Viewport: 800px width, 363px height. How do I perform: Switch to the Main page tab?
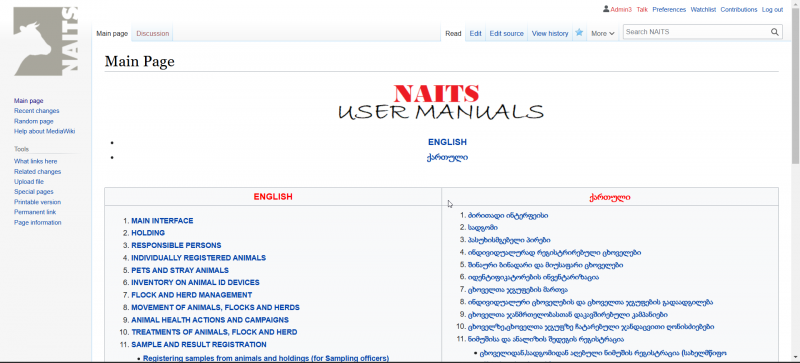click(x=112, y=34)
